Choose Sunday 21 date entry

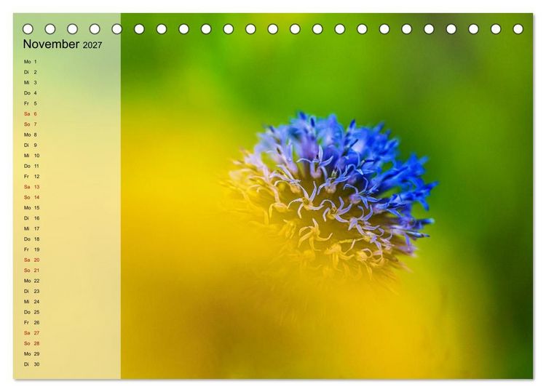tap(32, 271)
